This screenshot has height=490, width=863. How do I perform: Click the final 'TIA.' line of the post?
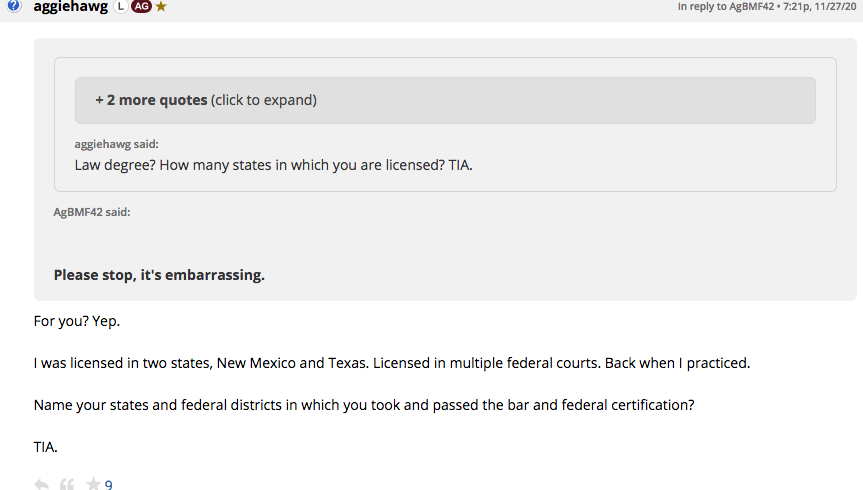pyautogui.click(x=46, y=447)
